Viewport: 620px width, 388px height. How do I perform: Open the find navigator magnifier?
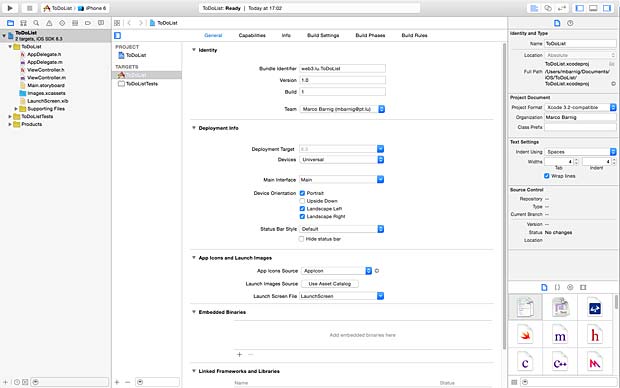(36, 23)
